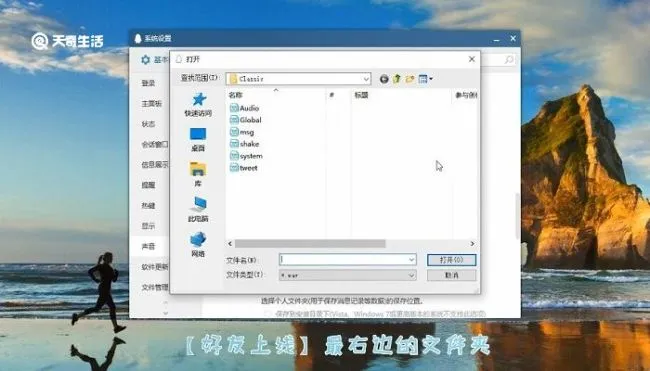650x371 pixels.
Task: Click the go back icon in Open dialog toolbar
Action: pos(384,79)
